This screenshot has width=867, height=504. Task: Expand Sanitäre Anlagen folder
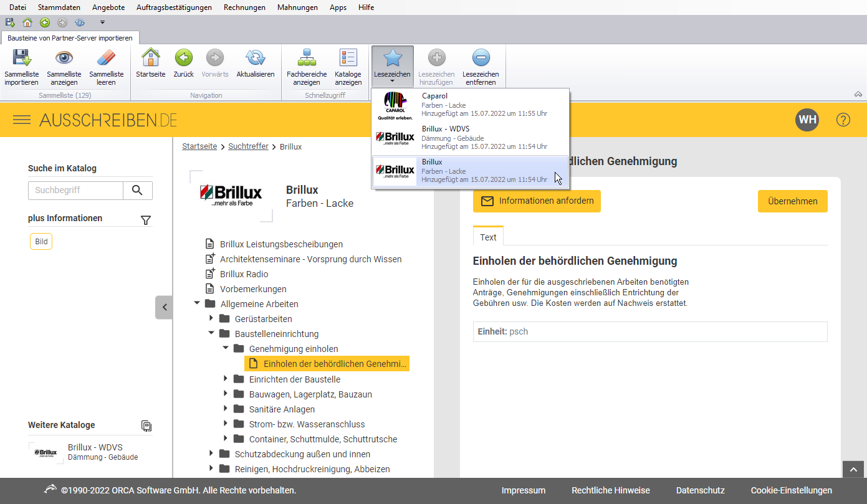226,409
